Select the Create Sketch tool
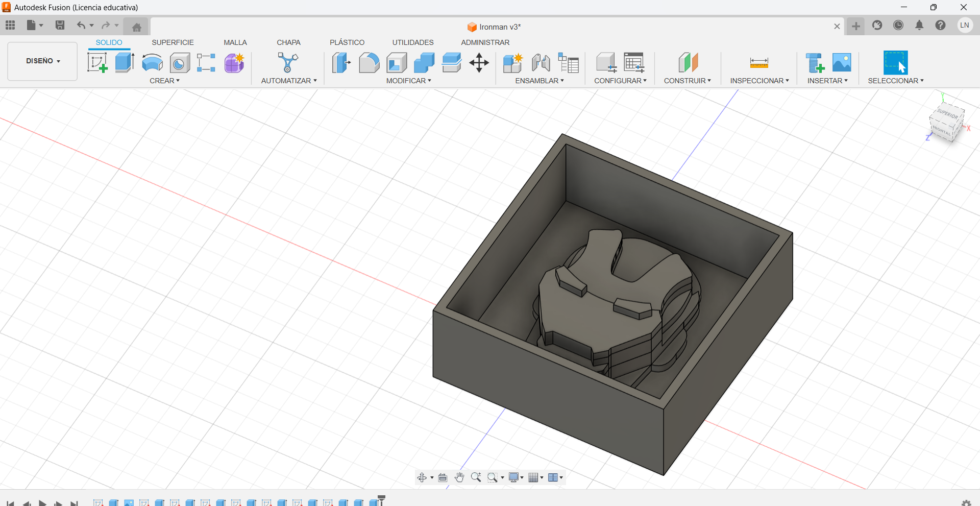The image size is (980, 506). click(x=97, y=63)
